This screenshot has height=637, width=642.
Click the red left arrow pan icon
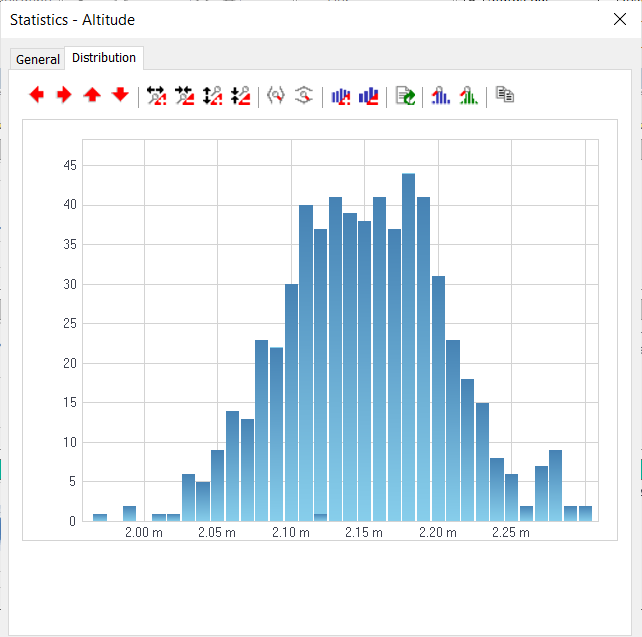[37, 95]
